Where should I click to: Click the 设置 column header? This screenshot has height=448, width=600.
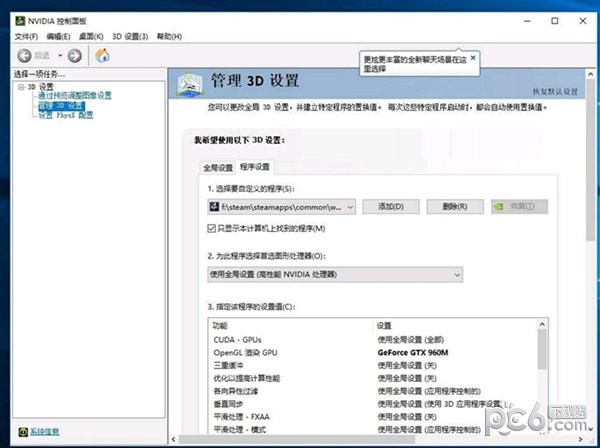click(455, 326)
